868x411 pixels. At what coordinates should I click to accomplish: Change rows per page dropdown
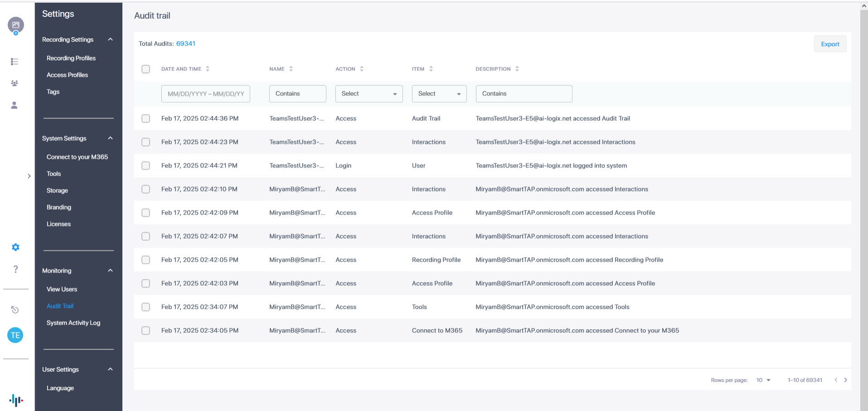(763, 380)
